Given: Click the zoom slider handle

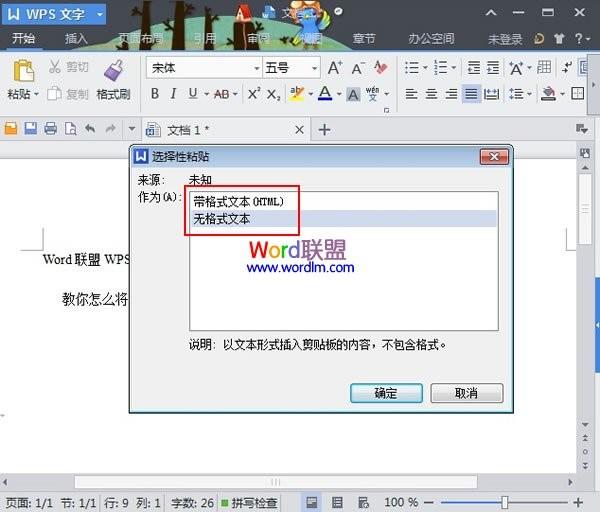Looking at the screenshot, I should tap(505, 502).
